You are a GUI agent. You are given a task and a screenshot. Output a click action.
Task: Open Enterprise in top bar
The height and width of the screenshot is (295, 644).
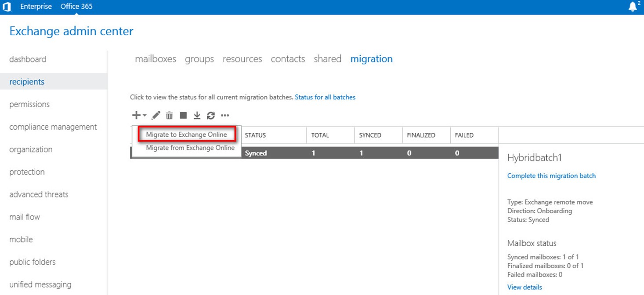click(x=36, y=7)
